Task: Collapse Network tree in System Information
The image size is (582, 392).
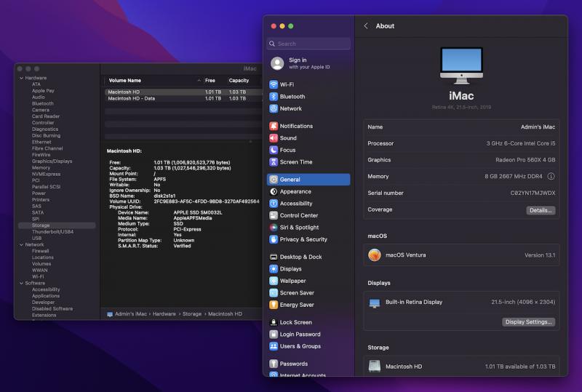Action: (x=22, y=244)
